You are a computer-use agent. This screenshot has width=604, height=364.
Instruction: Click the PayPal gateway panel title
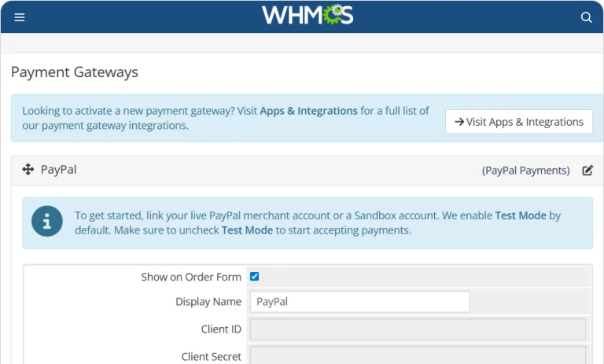58,170
